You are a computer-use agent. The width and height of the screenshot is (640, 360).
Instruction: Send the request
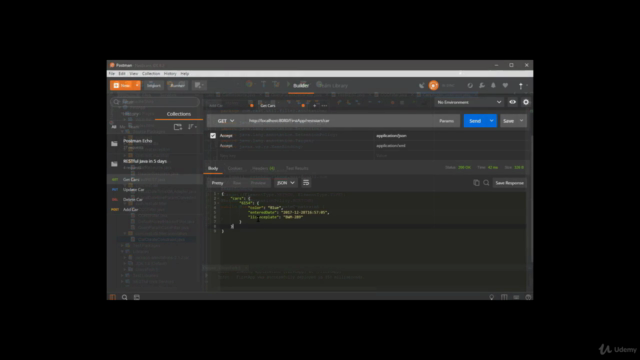[x=475, y=121]
